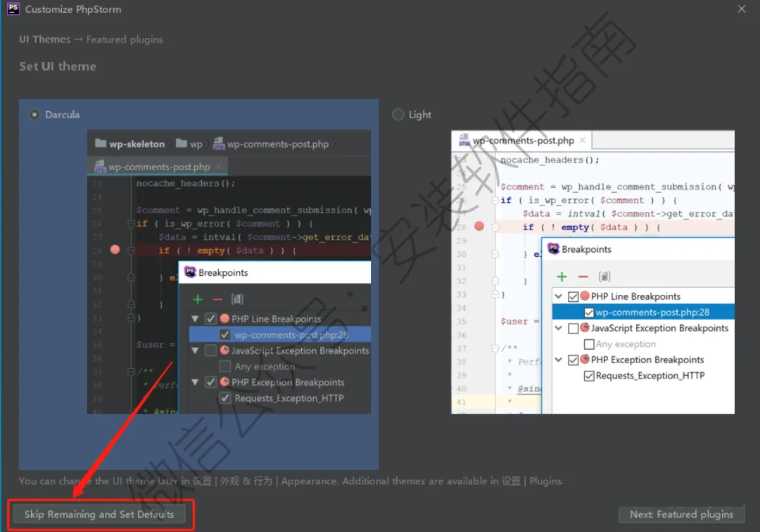Click wp folder icon in Darcula preview
760x532 pixels.
182,143
